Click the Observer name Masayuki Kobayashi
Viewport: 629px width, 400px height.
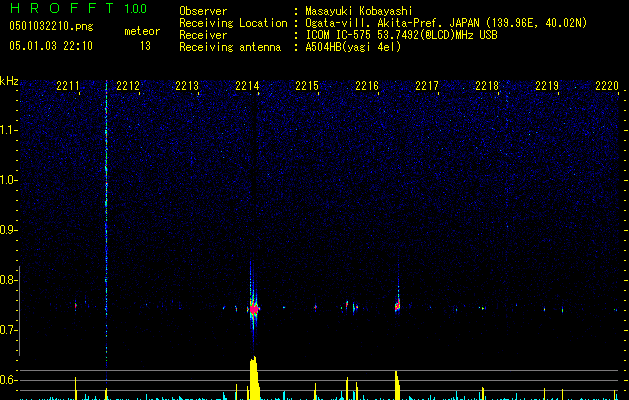358,11
